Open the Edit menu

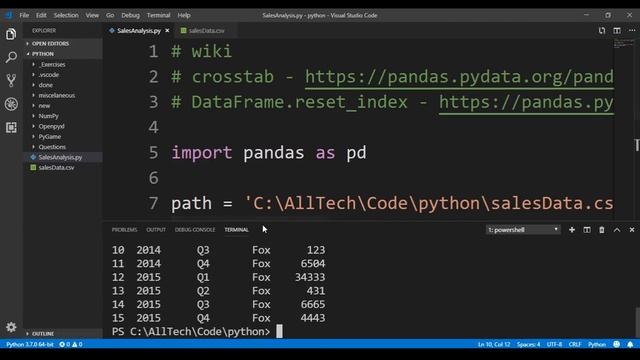pos(41,15)
